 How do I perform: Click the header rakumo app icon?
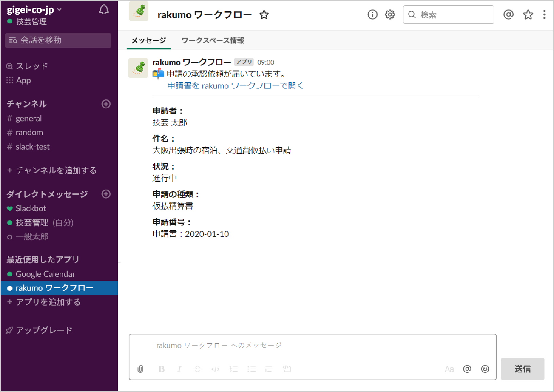138,12
